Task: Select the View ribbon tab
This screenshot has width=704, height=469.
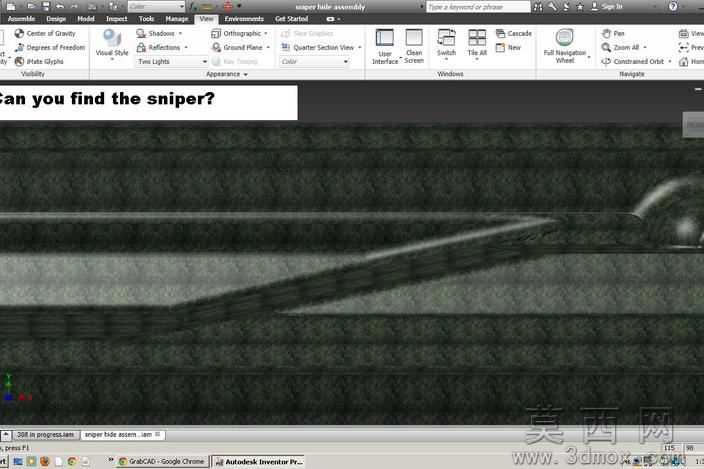Action: click(206, 19)
